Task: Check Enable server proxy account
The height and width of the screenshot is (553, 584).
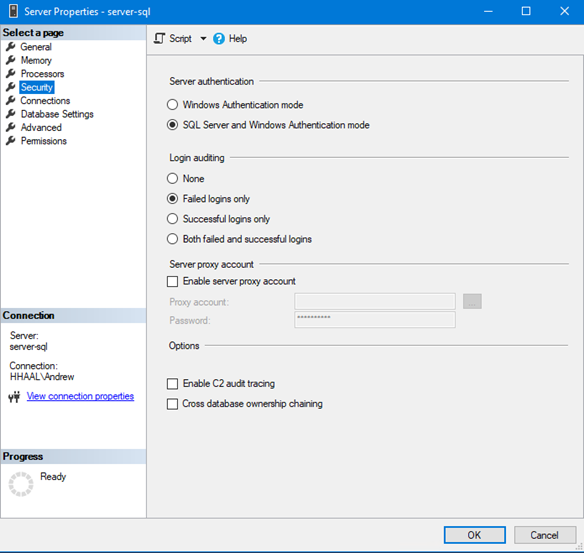Action: point(172,282)
